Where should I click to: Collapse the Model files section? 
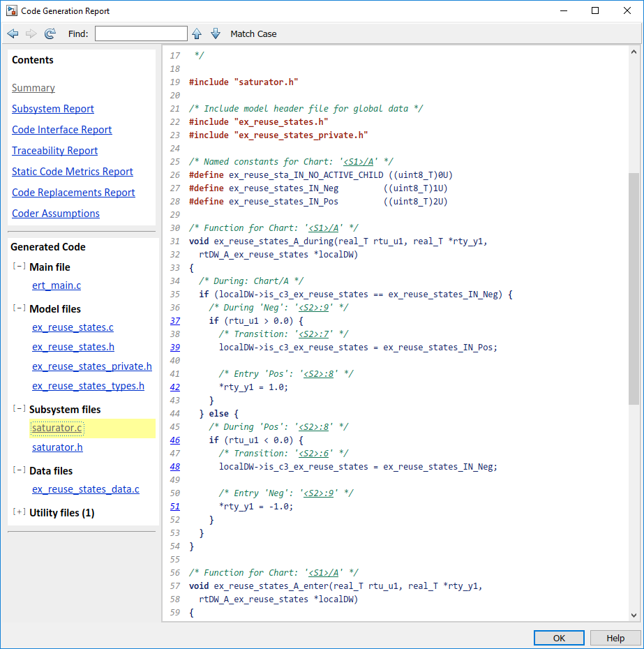click(x=19, y=309)
